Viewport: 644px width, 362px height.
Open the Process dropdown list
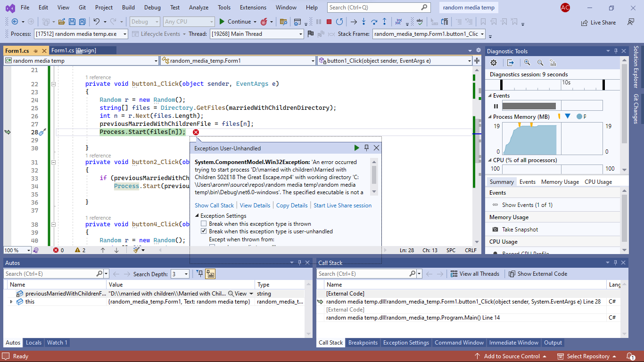pyautogui.click(x=124, y=34)
